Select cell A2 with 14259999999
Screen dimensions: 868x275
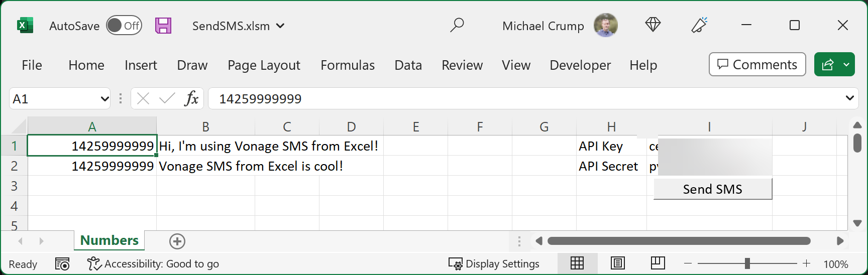pos(92,166)
